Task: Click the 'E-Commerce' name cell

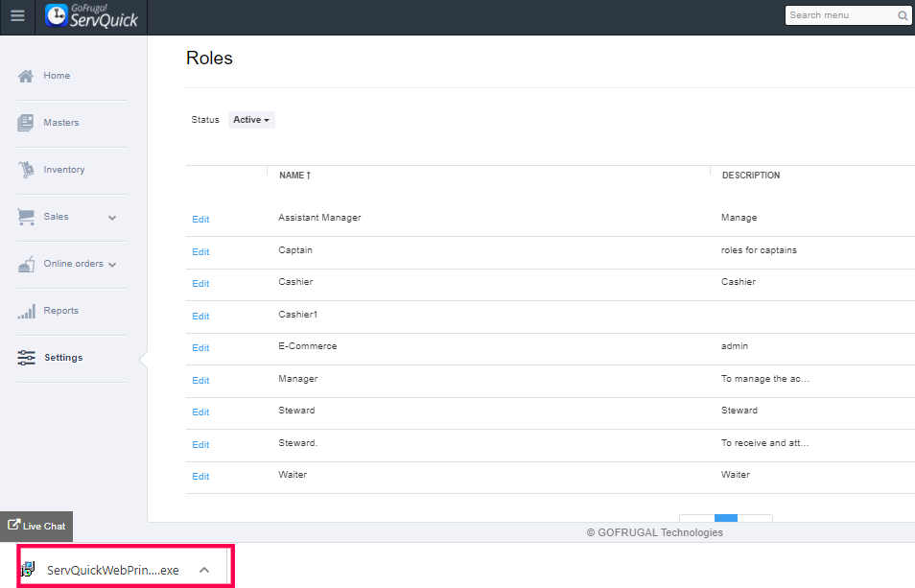Action: [308, 346]
